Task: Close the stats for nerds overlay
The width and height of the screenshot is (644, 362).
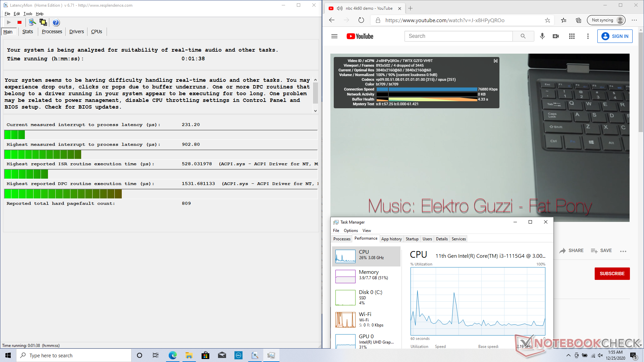Action: pyautogui.click(x=495, y=61)
